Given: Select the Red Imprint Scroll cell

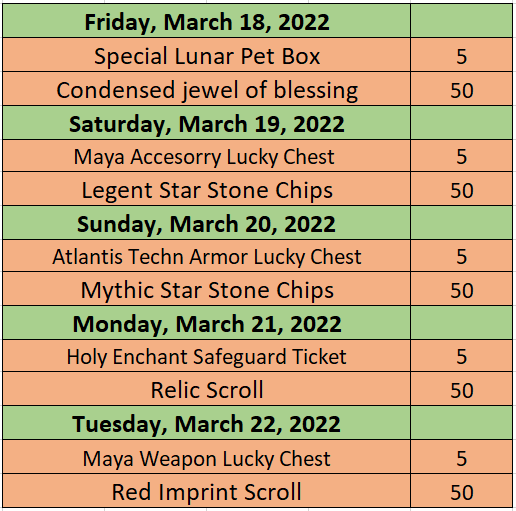Looking at the screenshot, I should point(207,491).
